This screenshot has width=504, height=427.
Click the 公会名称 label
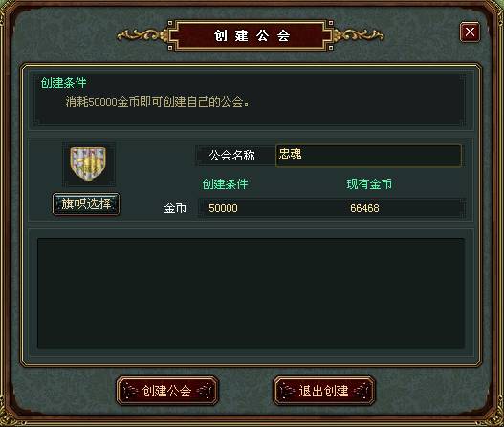coord(232,156)
